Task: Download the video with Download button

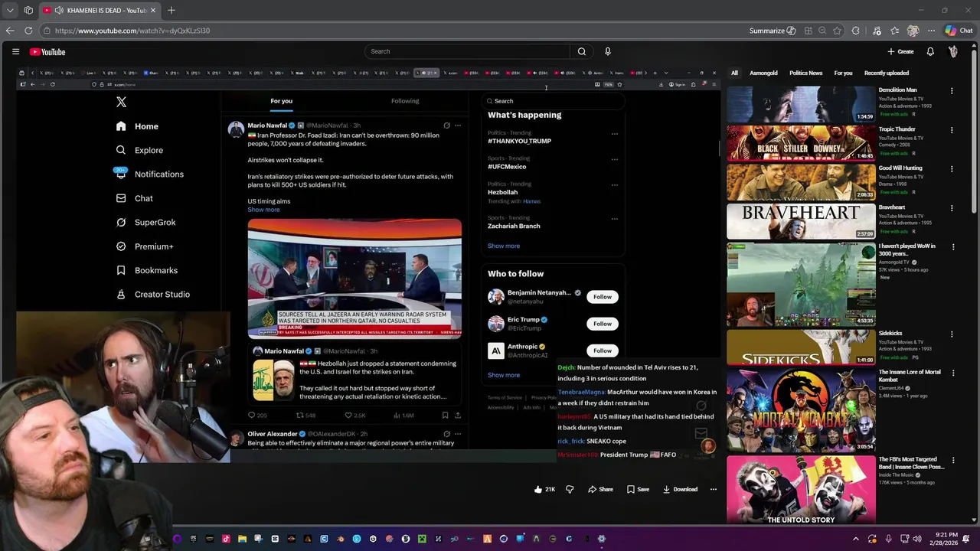Action: coord(680,489)
